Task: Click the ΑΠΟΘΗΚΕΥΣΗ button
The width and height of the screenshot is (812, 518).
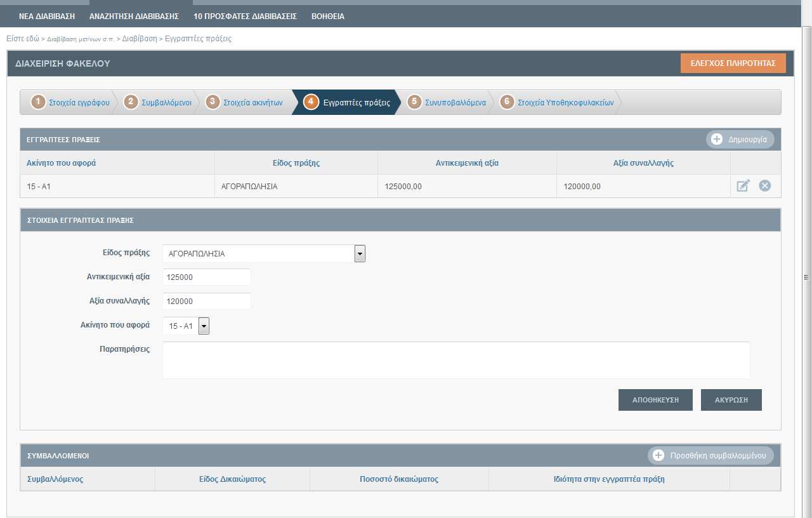Action: [655, 400]
